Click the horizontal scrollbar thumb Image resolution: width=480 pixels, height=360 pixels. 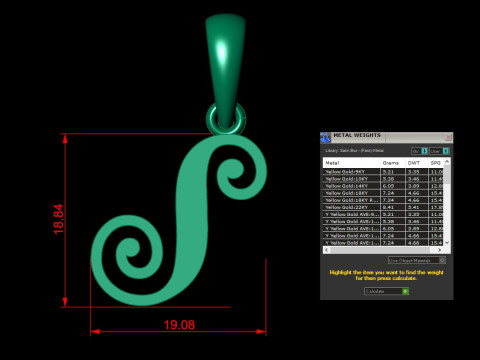[x=380, y=250]
